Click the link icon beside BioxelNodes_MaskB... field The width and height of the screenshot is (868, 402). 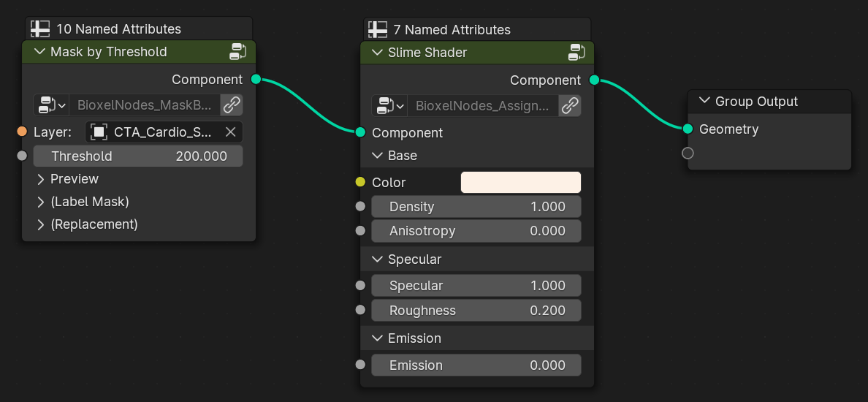(232, 105)
